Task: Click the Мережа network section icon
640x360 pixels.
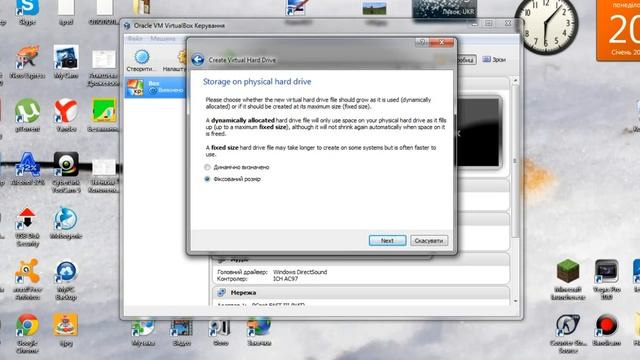Action: click(x=222, y=292)
